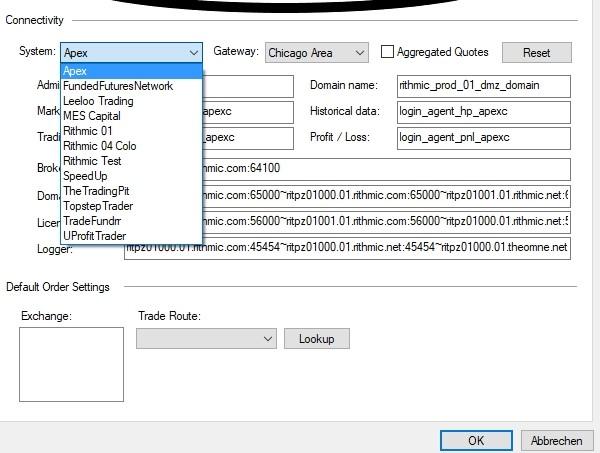Open the Trade Route dropdown

pyautogui.click(x=206, y=339)
